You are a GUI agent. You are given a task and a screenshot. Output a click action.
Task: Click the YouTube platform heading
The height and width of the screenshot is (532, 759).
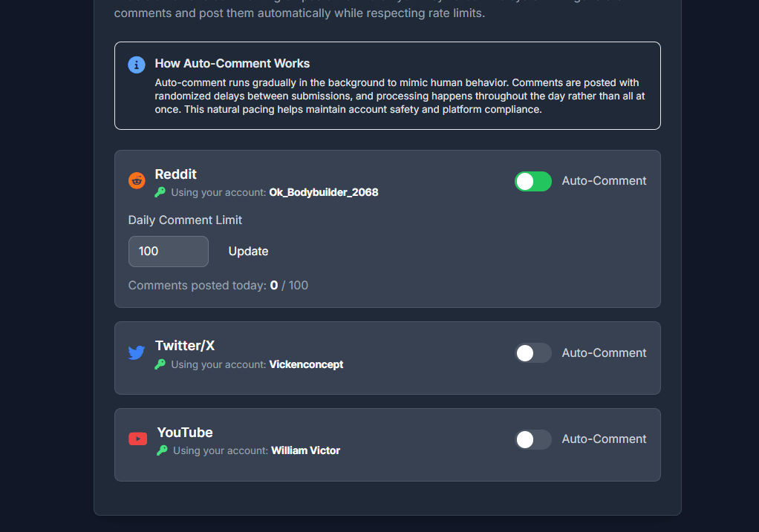point(185,433)
